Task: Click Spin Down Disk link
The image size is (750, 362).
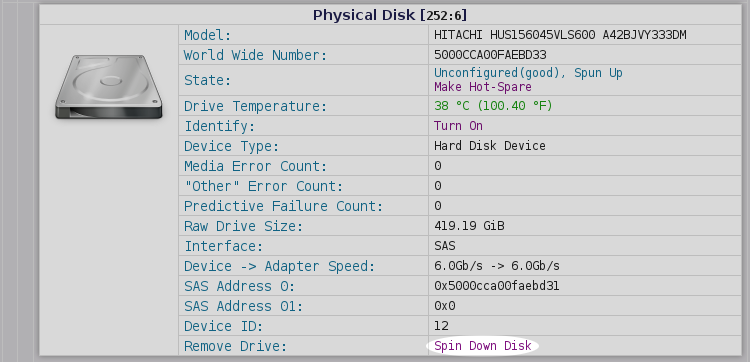Action: coord(483,346)
